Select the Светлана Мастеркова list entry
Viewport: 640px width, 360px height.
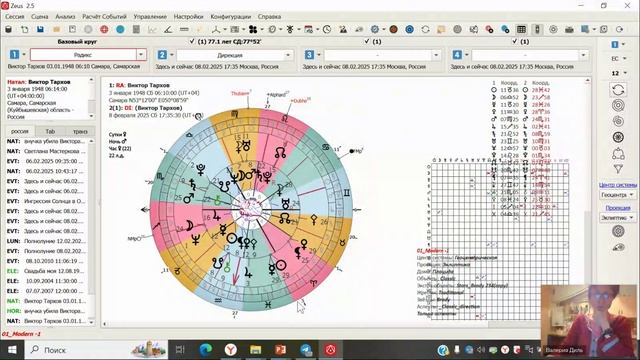[47, 151]
